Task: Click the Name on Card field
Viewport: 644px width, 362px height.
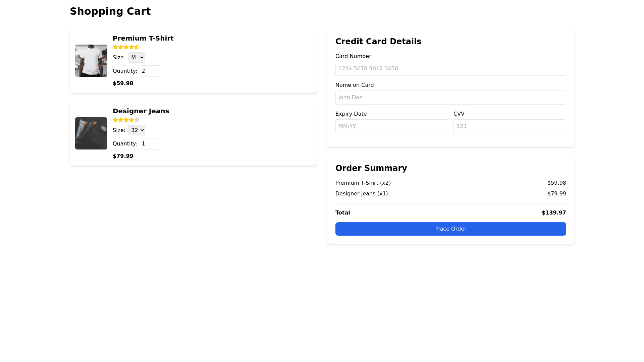Action: click(x=450, y=98)
